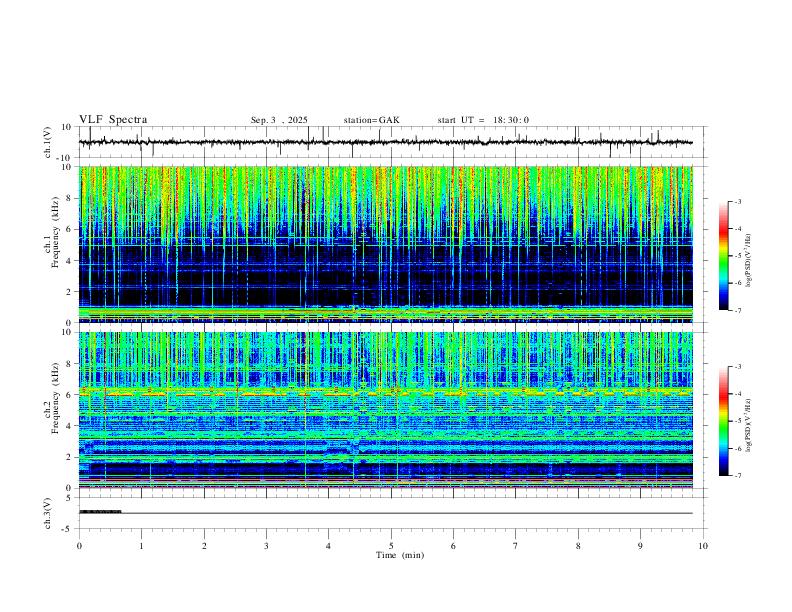Click the "-7" tick on ch.1 color bar
The image size is (792, 612).
coord(737,311)
